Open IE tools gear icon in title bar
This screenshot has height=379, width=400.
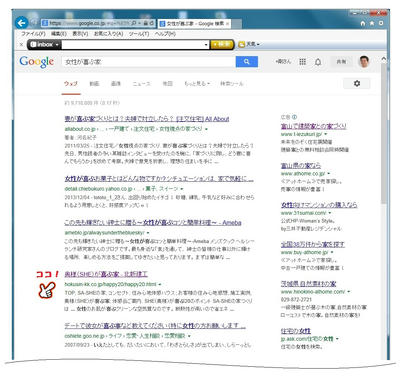pos(381,23)
